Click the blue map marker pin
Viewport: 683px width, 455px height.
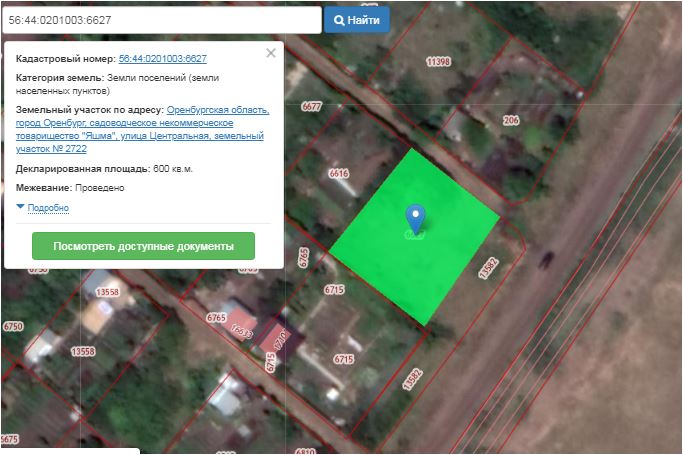click(x=415, y=217)
